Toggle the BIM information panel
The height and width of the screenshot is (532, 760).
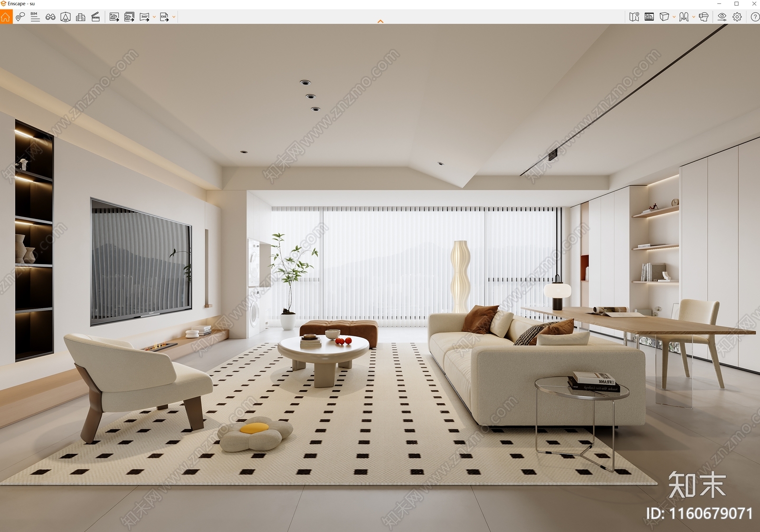coord(35,17)
